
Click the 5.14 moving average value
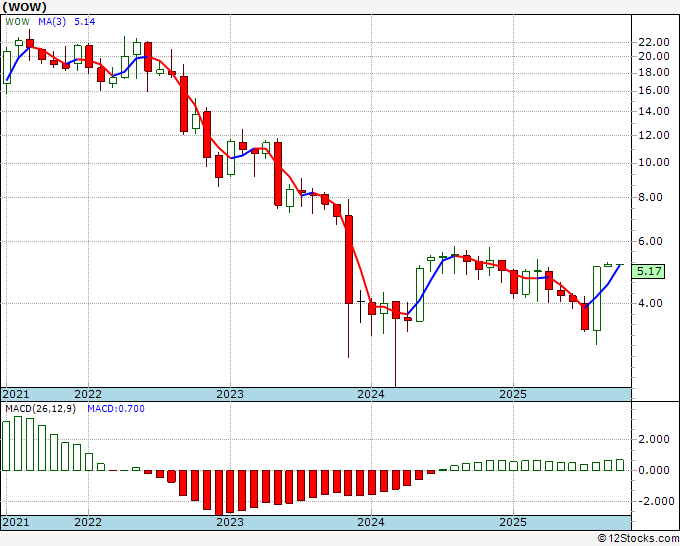point(85,22)
